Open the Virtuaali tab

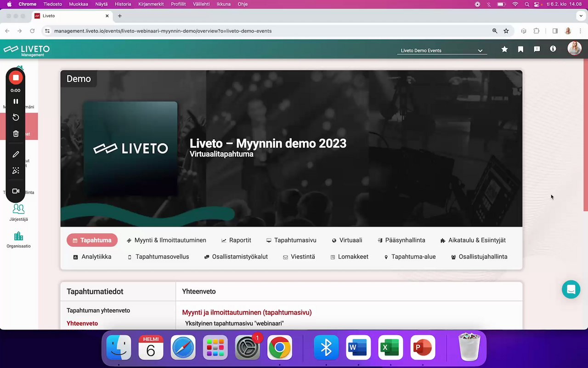pos(347,240)
